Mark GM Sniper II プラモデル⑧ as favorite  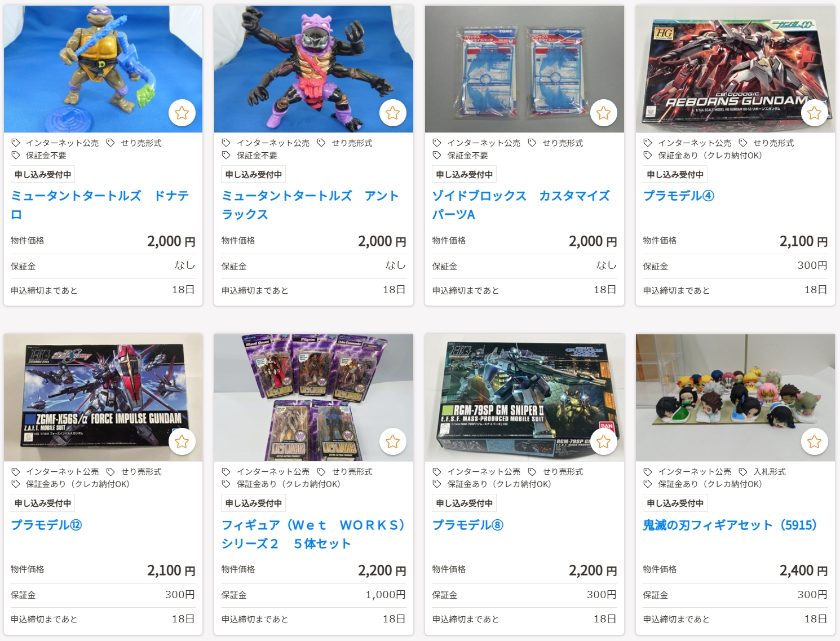tap(604, 441)
